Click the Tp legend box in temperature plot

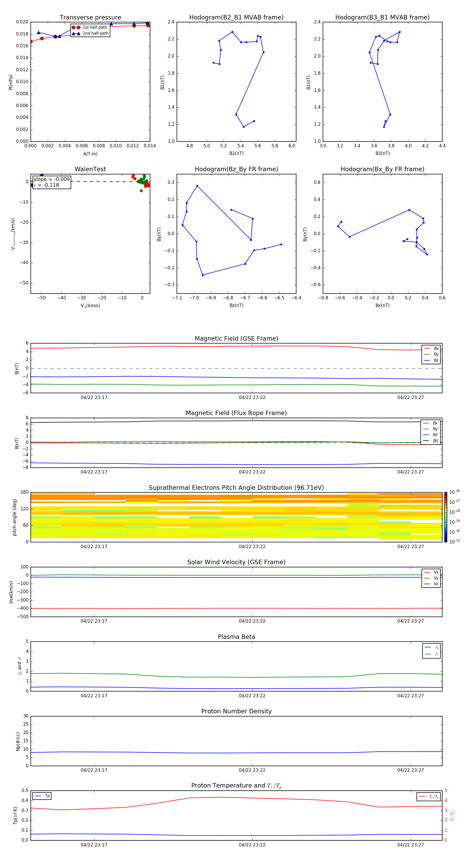[42, 796]
